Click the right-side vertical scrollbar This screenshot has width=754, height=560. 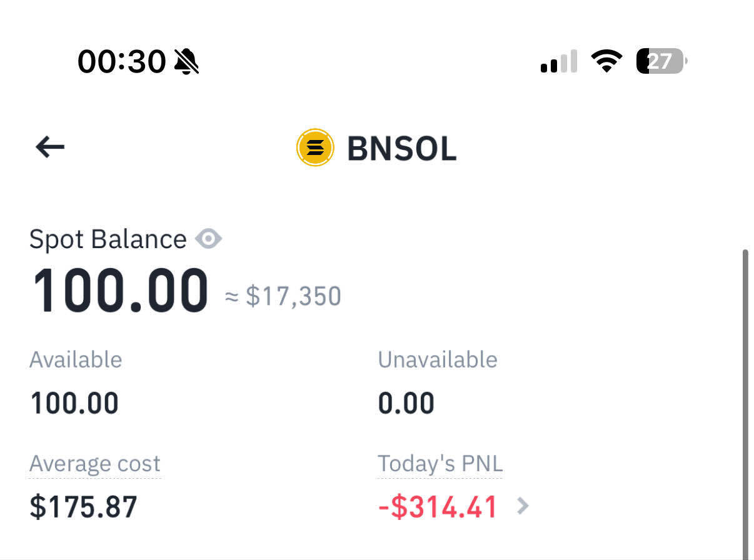(x=745, y=400)
